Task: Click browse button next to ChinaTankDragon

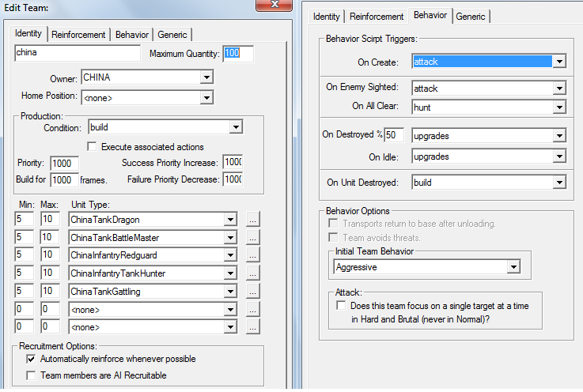Action: [252, 219]
